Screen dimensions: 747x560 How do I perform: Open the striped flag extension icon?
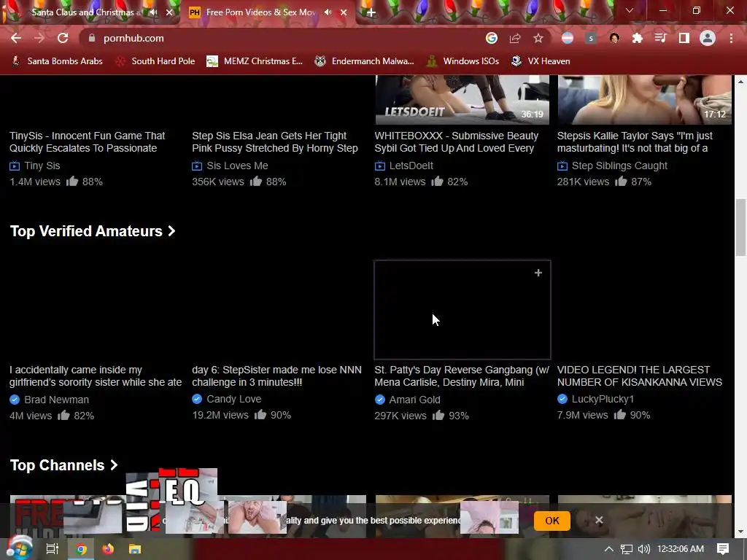coord(568,38)
